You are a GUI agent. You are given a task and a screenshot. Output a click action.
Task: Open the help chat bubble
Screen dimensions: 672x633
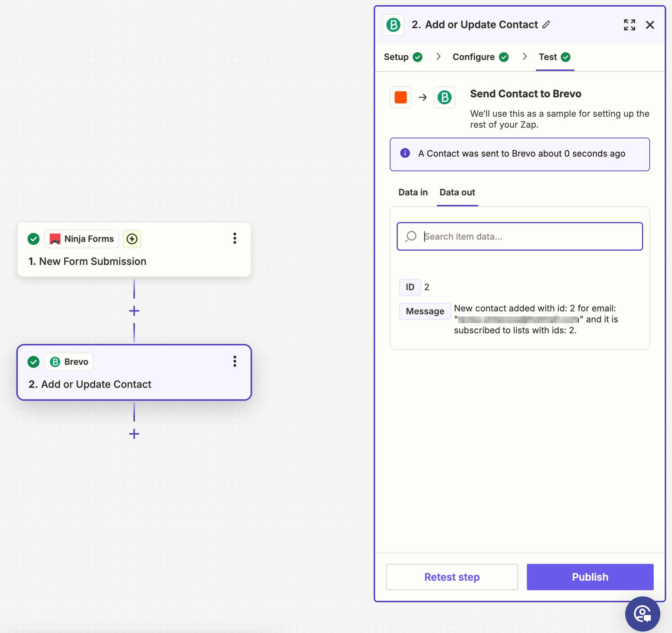[x=642, y=614]
